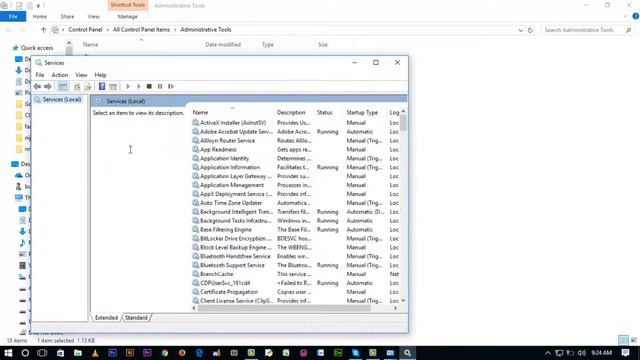Open the Explorer Share ribbon tab
The image size is (640, 360).
(67, 16)
